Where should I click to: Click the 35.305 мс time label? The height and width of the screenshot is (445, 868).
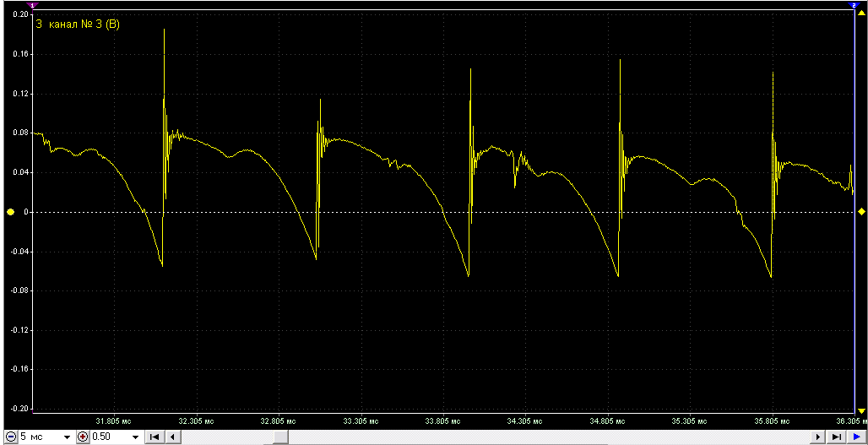691,421
